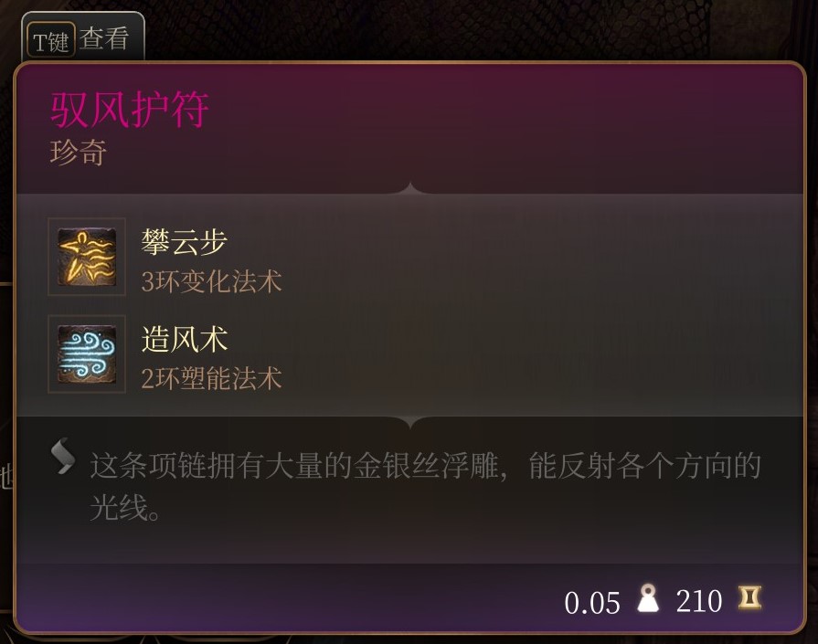Open the 造风术 spell name
The image size is (818, 644).
185,339
